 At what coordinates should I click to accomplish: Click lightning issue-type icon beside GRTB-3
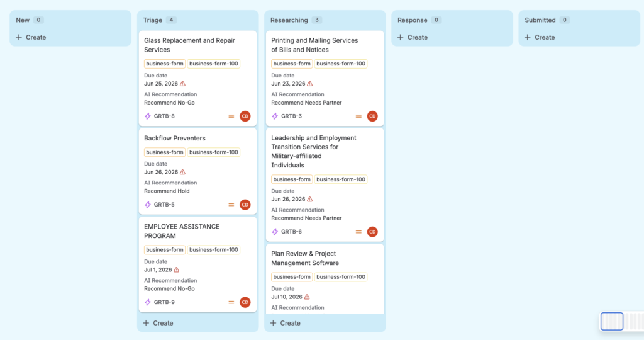275,116
